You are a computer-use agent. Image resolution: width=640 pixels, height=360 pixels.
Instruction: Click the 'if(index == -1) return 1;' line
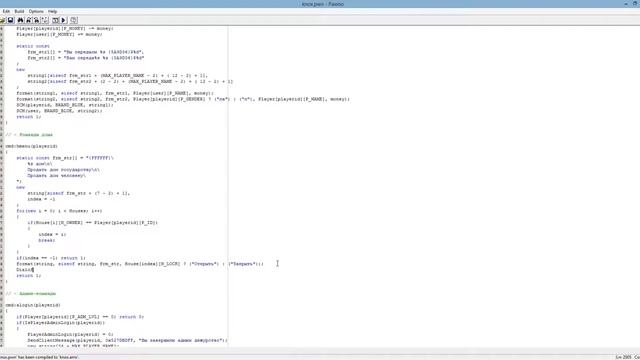pyautogui.click(x=51, y=258)
